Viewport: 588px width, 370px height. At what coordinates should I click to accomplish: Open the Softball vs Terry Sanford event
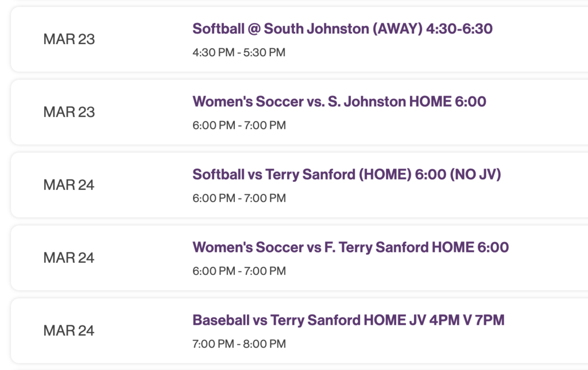point(347,174)
